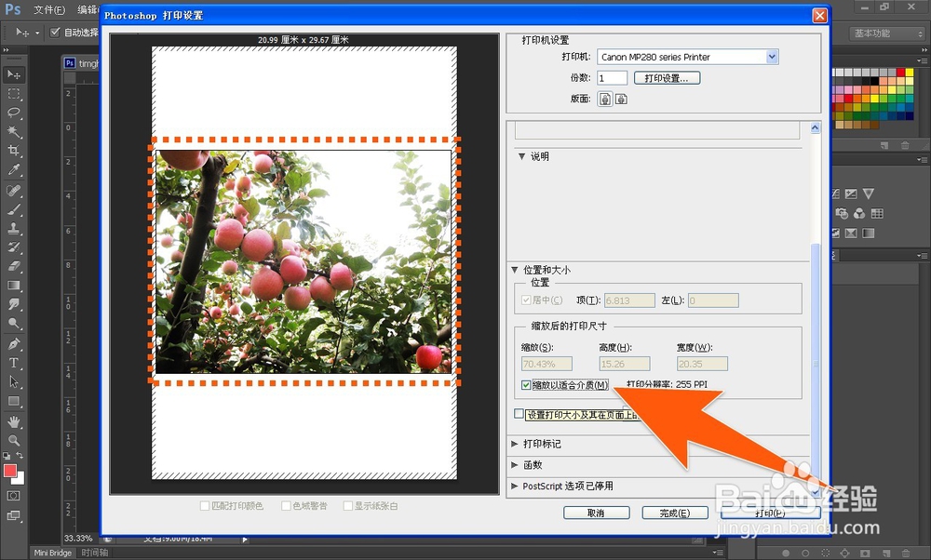Screen dimensions: 931x560
Task: Select the Gradient tool
Action: [x=14, y=286]
